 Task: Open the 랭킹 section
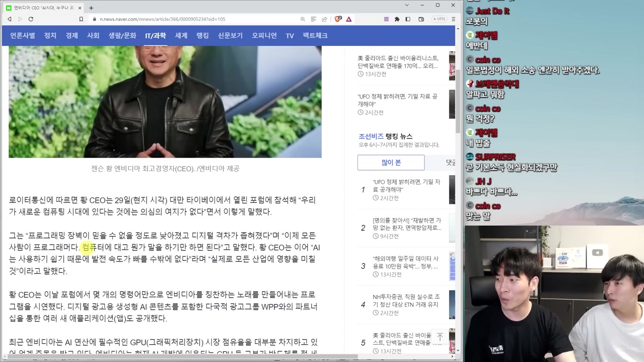pyautogui.click(x=203, y=36)
